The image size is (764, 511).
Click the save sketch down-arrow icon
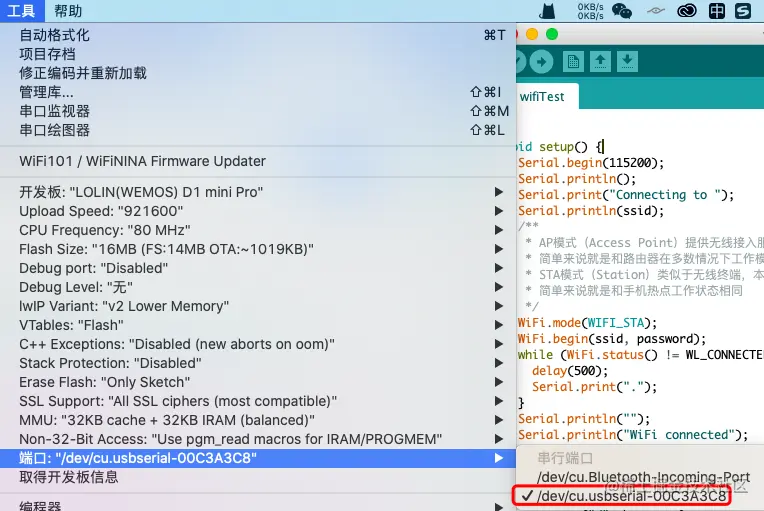click(x=628, y=62)
